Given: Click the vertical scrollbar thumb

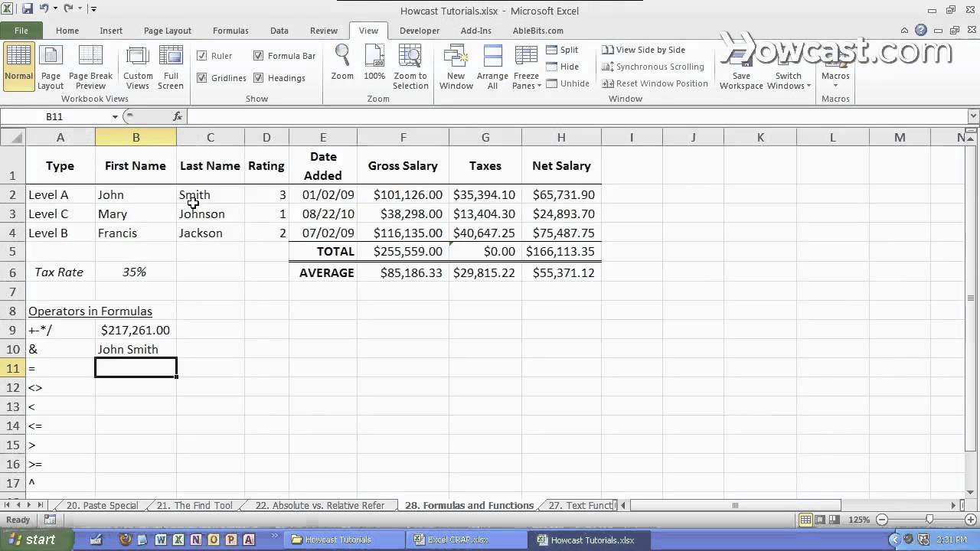Looking at the screenshot, I should click(x=972, y=298).
